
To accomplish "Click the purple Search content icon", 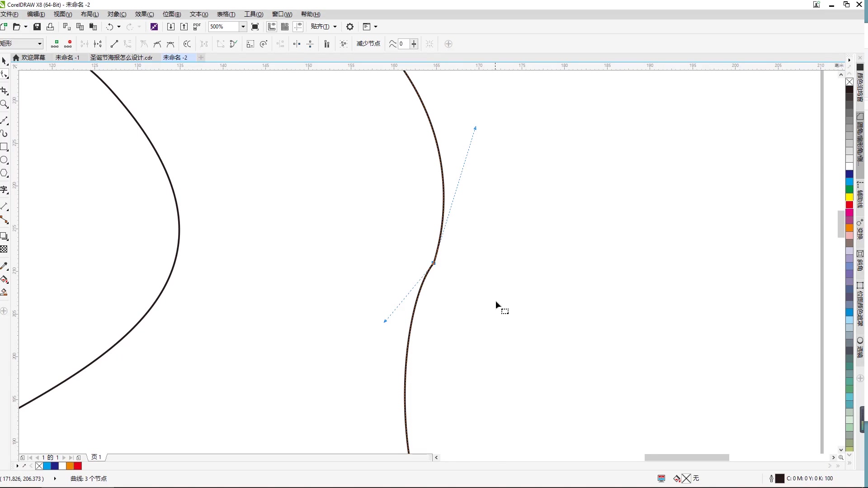I will tap(154, 27).
